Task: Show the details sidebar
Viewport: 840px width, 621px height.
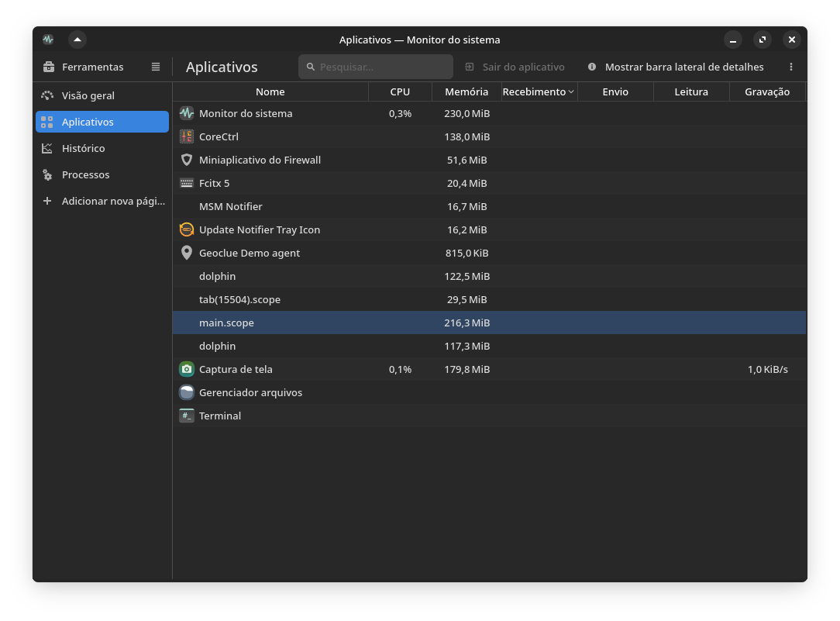Action: (675, 67)
